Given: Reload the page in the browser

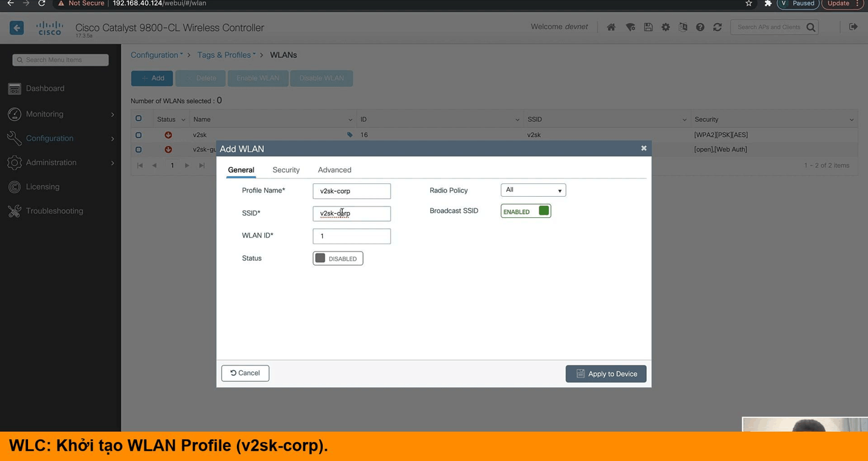Looking at the screenshot, I should (x=41, y=4).
